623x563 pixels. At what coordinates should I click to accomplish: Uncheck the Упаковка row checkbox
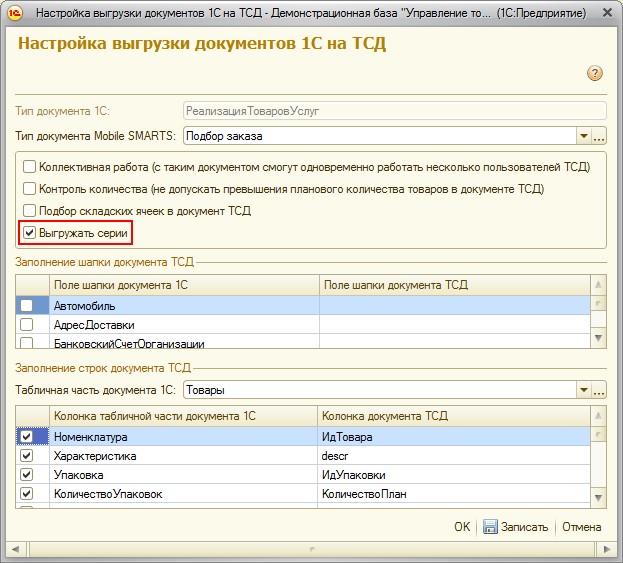tap(27, 475)
